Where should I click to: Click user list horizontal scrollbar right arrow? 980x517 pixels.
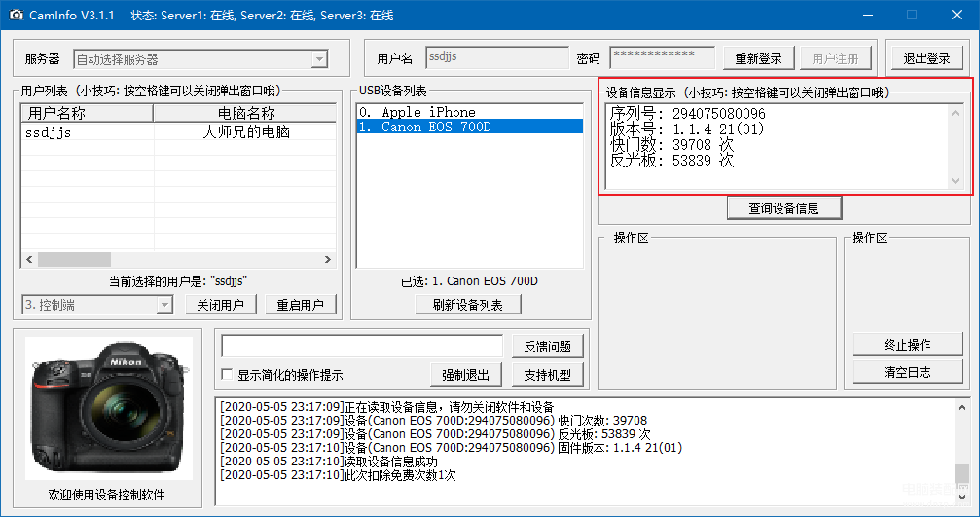coord(328,259)
